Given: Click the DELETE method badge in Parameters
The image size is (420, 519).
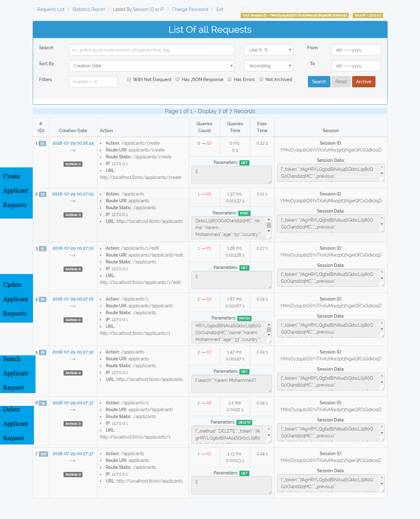Looking at the screenshot, I should (x=244, y=422).
